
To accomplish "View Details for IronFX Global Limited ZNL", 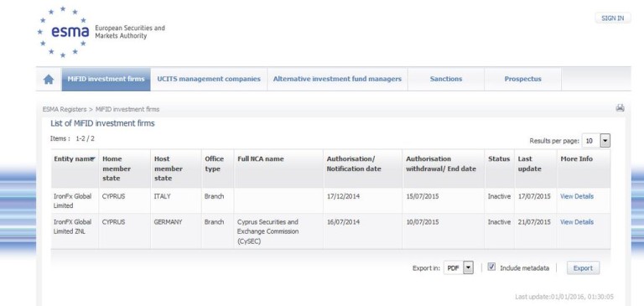I will click(577, 222).
